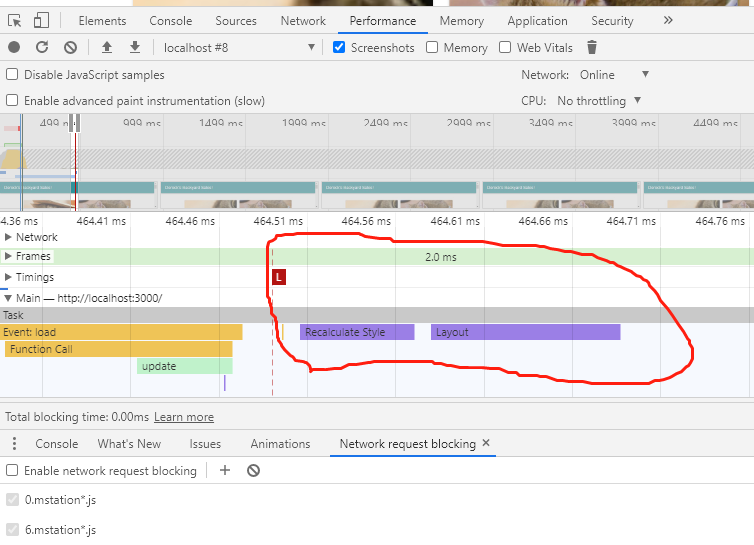The image size is (754, 545).
Task: Toggle the 6.mstation*.js pattern checkbox
Action: coord(13,530)
